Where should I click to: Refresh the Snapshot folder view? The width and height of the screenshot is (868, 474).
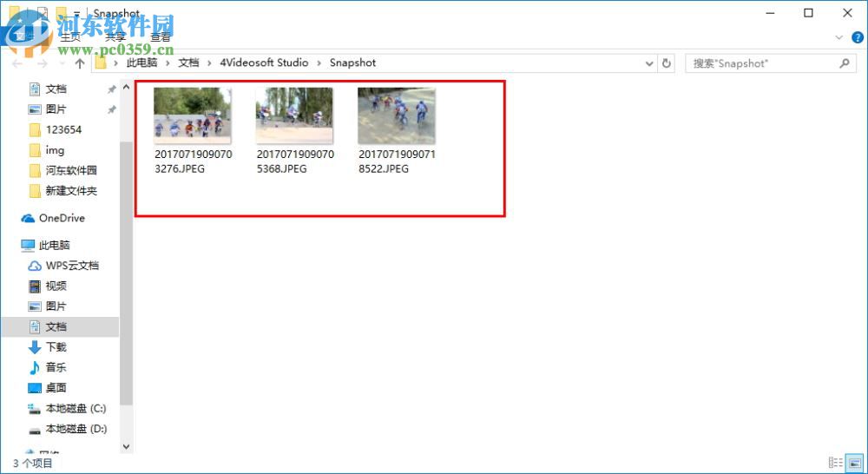coord(667,63)
